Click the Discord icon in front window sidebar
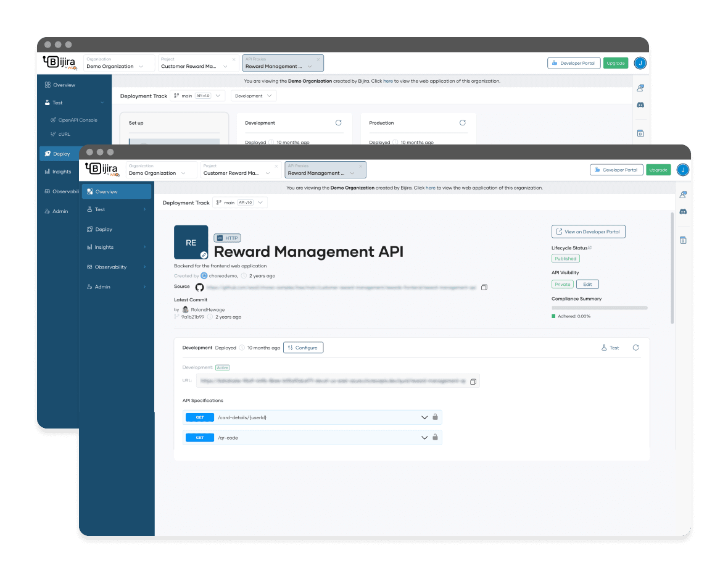The image size is (728, 573). tap(683, 212)
